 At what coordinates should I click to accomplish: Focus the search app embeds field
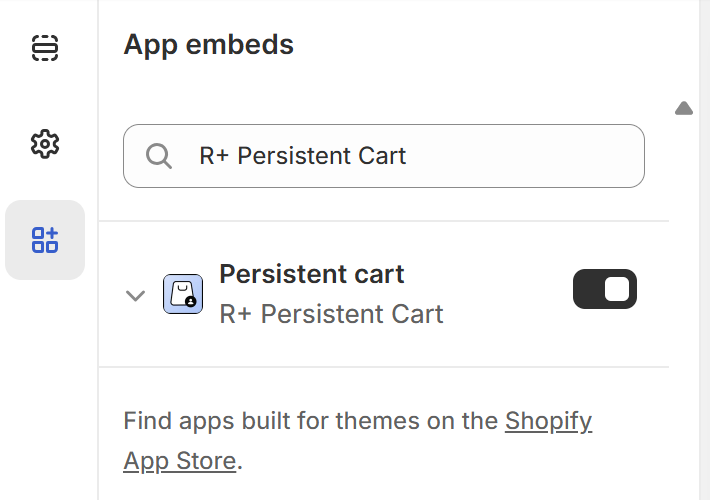384,156
